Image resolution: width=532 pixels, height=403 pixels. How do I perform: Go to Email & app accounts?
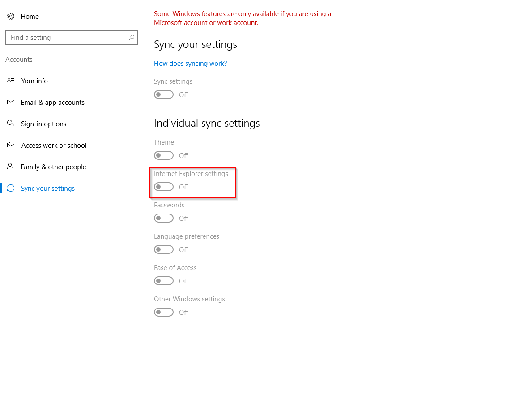coord(53,103)
